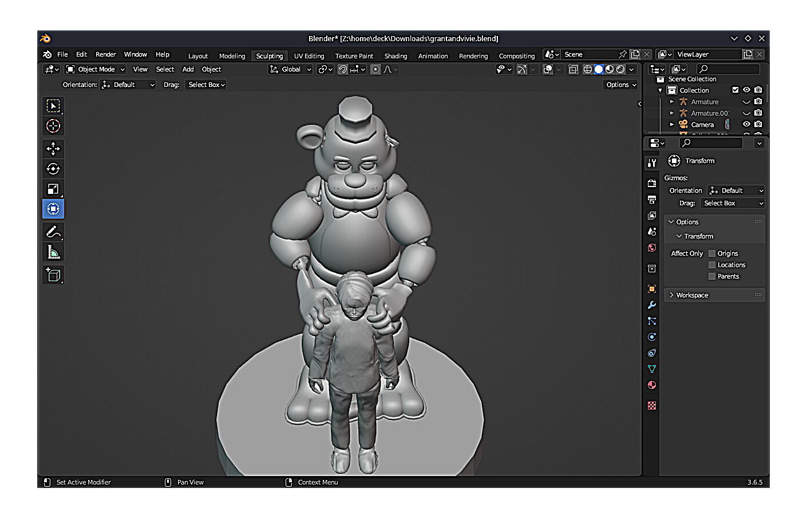Choose the Add Cube tool
The width and height of the screenshot is (807, 532).
click(x=53, y=275)
